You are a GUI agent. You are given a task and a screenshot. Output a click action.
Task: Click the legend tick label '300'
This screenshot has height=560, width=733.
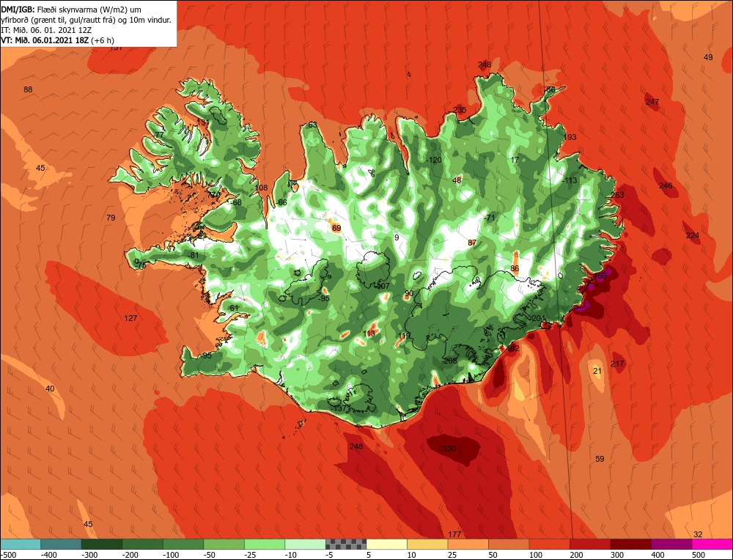[x=617, y=555]
